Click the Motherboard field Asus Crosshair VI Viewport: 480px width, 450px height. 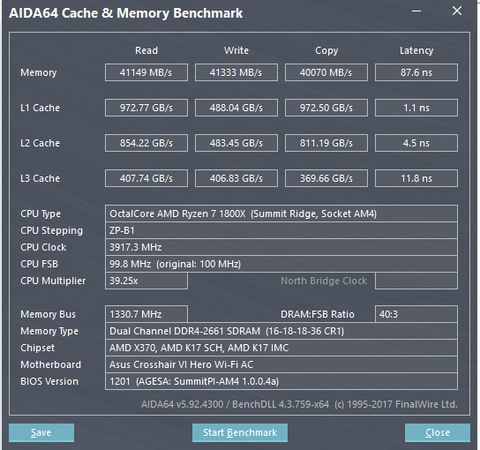[x=281, y=364]
